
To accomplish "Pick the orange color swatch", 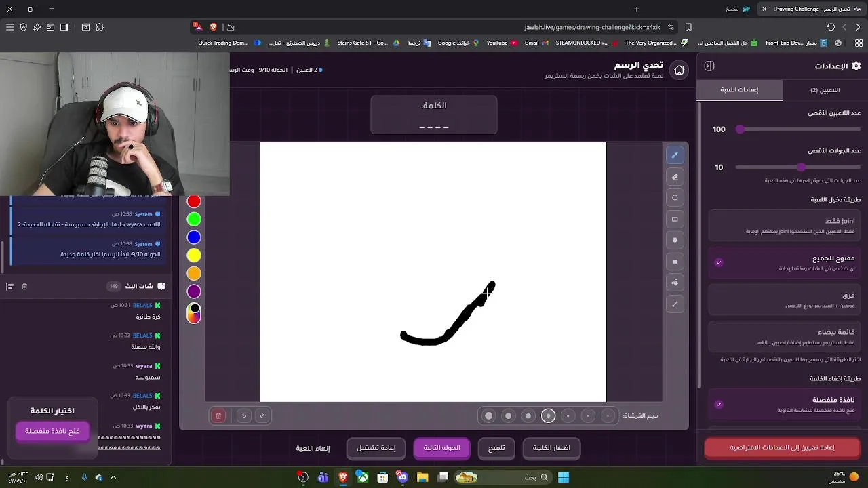I will (194, 273).
